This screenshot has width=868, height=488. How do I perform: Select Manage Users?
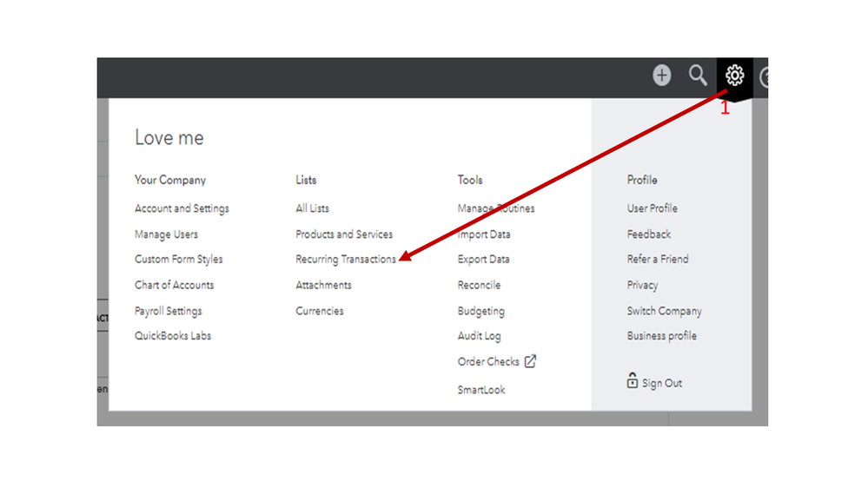point(166,234)
